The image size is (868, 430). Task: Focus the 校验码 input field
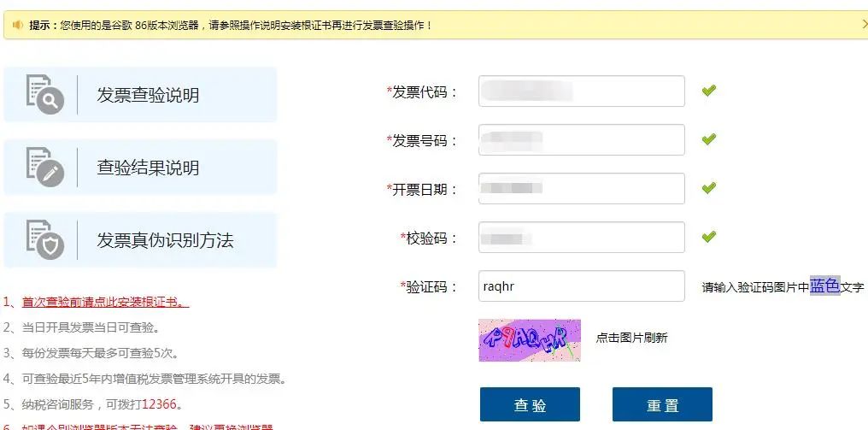click(x=581, y=237)
